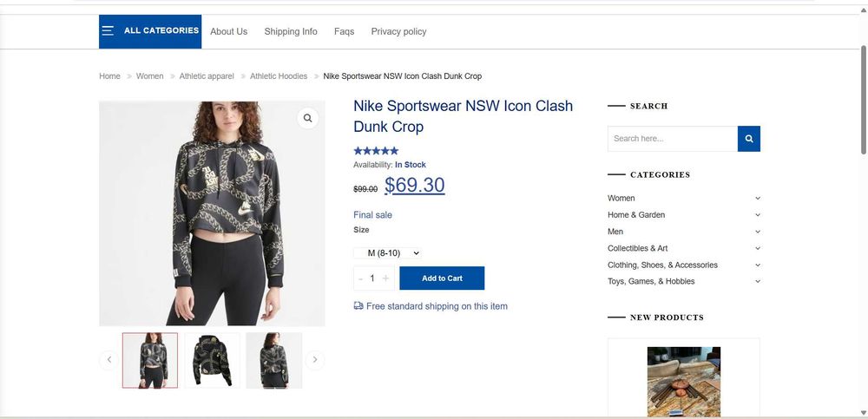This screenshot has width=868, height=419.
Task: Expand the Women category in sidebar
Action: point(758,199)
